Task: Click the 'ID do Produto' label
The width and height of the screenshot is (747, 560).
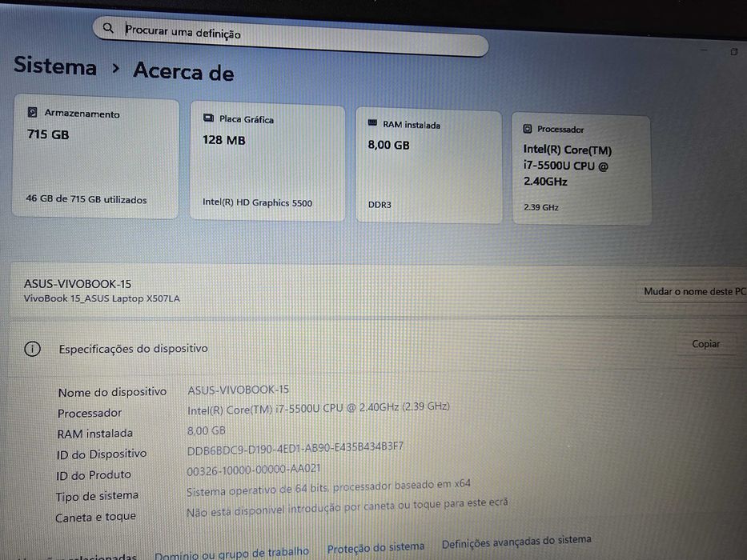Action: (x=94, y=475)
